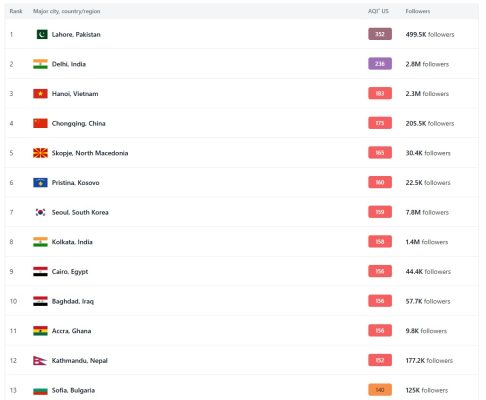The image size is (486, 400).
Task: Open the Accra, Ghana city link
Action: pyautogui.click(x=71, y=331)
